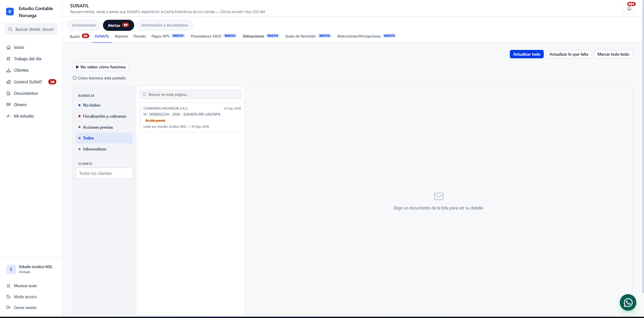
Task: Open the Todos los clientes selector
Action: click(x=104, y=173)
